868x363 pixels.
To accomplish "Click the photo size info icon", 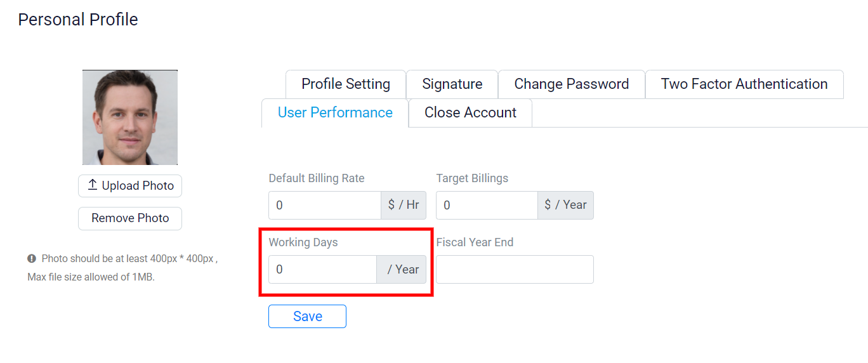I will click(x=32, y=259).
